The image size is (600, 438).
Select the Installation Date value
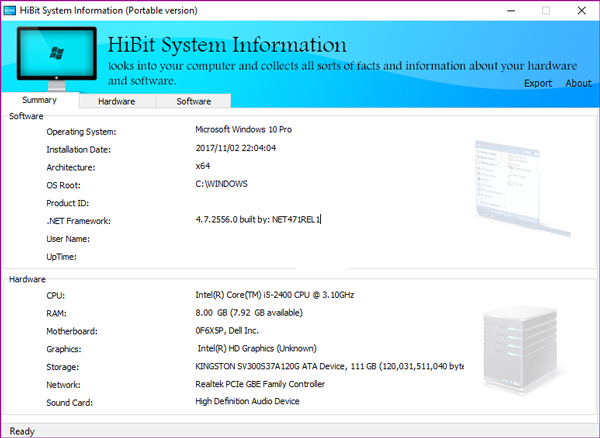coord(236,148)
